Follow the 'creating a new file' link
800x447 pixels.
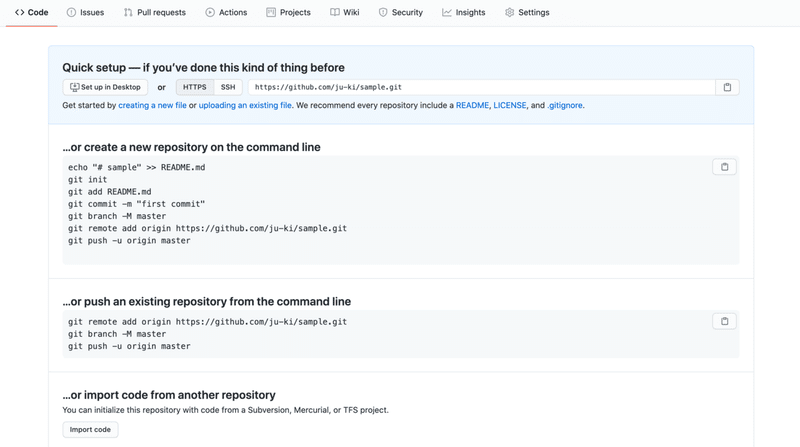pos(152,105)
